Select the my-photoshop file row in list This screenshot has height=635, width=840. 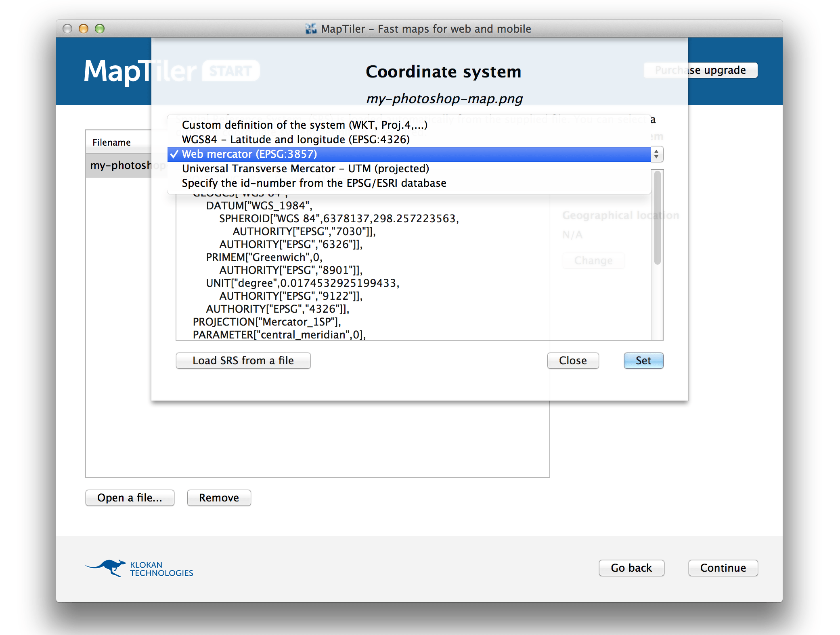[119, 165]
